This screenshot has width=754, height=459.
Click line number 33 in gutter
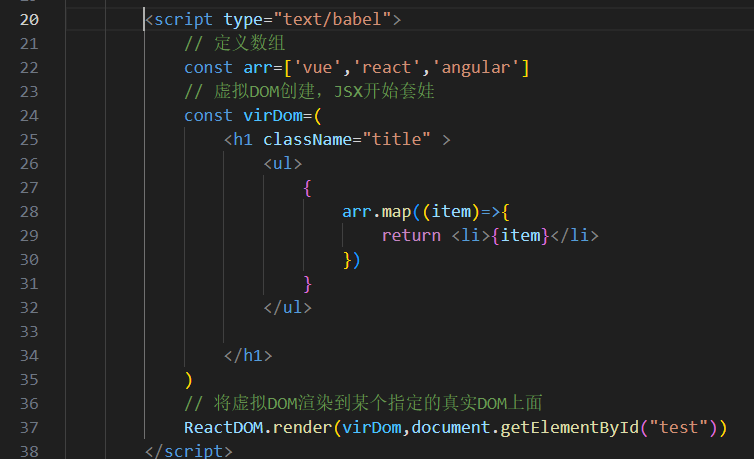coord(29,332)
